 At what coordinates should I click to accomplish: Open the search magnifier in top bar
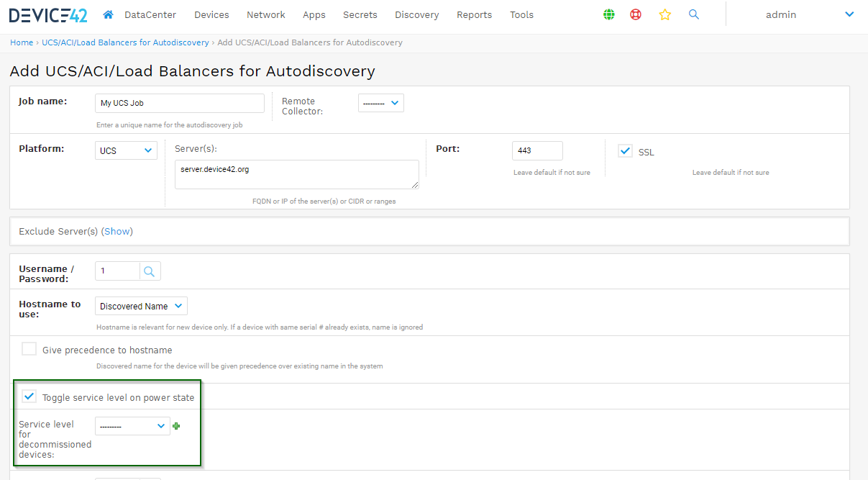click(694, 14)
